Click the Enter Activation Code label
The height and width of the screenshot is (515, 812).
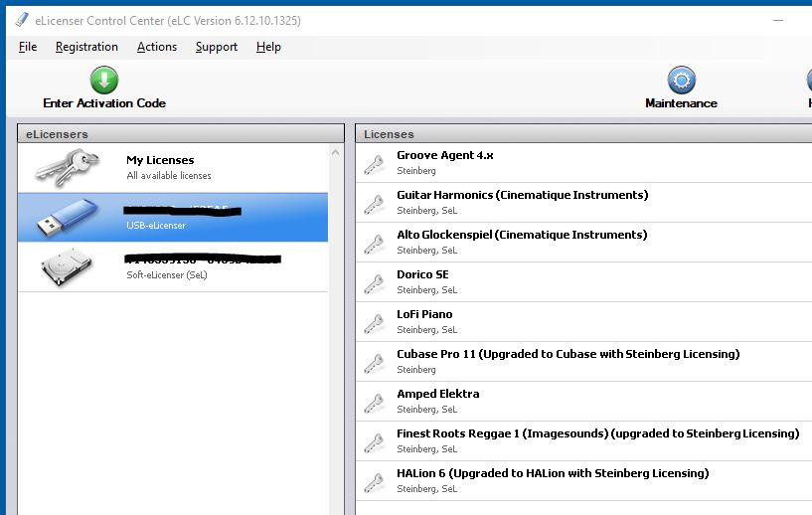(104, 103)
